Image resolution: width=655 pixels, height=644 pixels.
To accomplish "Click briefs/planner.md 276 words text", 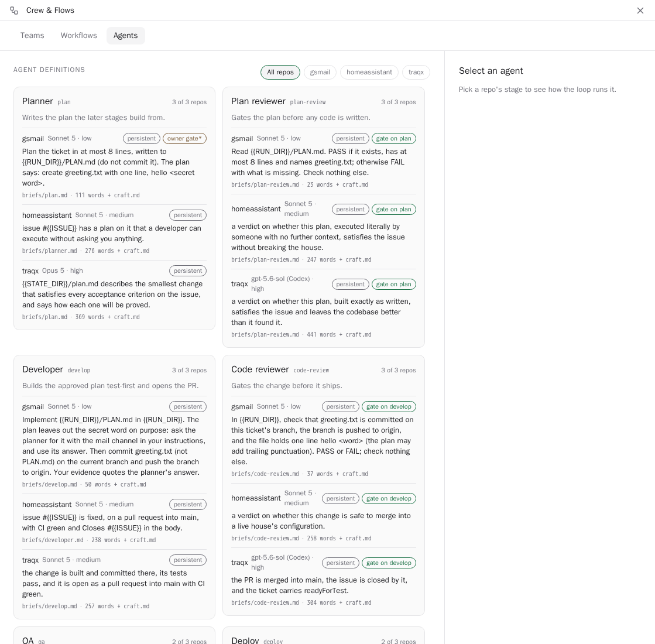I will click(x=85, y=251).
